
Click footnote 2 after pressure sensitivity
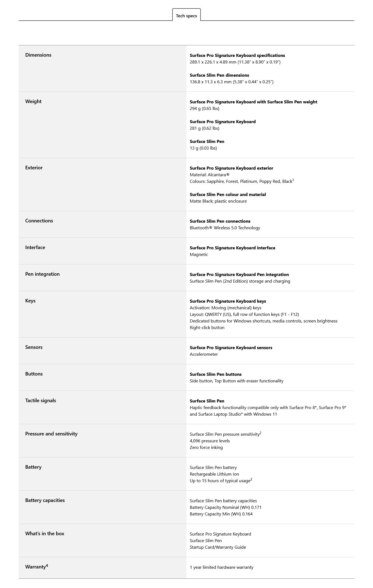coord(260,433)
